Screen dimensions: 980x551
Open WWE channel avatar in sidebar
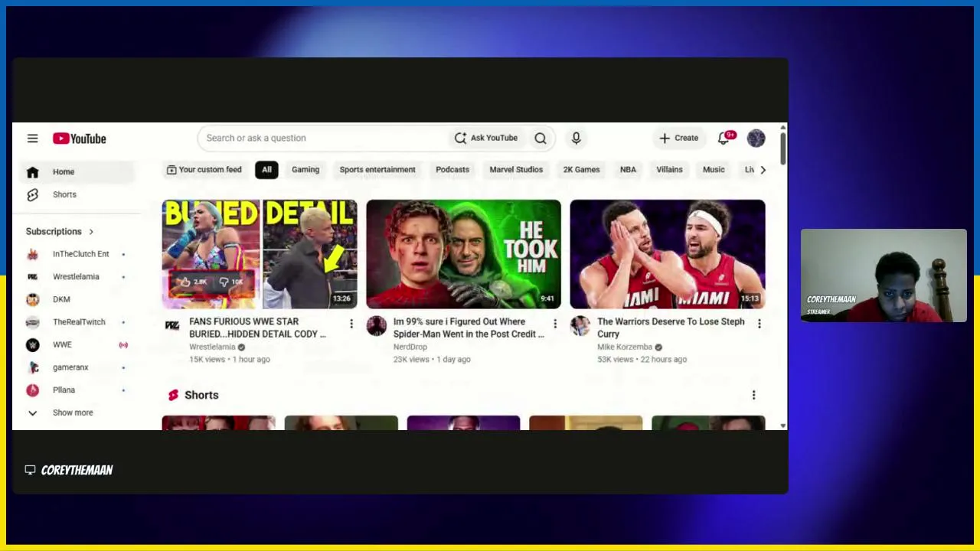(32, 344)
